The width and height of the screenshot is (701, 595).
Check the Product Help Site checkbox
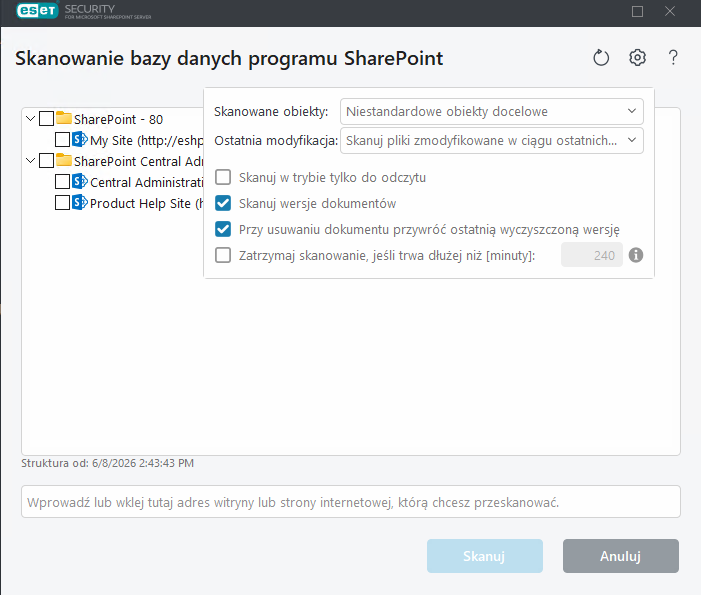pos(62,203)
